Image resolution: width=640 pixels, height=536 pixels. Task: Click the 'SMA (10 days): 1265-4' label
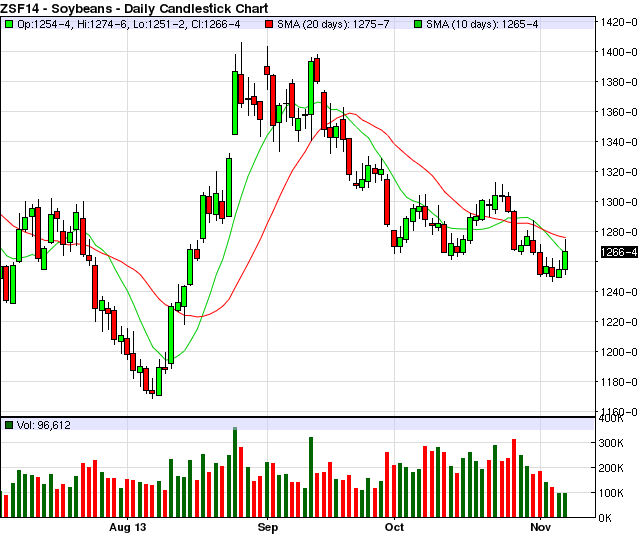click(482, 24)
